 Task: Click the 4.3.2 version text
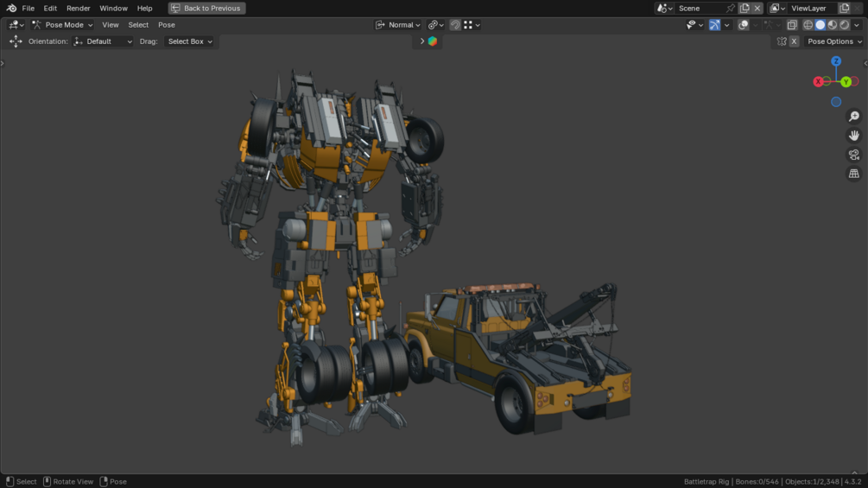pyautogui.click(x=853, y=482)
